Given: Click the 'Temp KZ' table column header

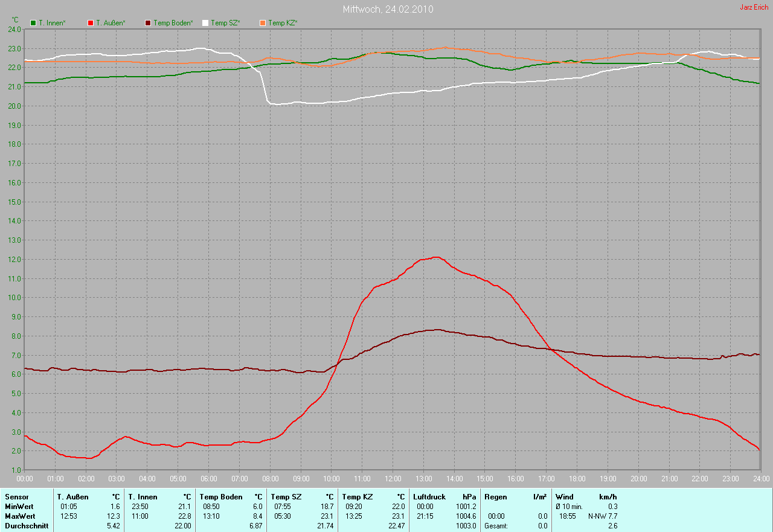Looking at the screenshot, I should click(x=358, y=497).
